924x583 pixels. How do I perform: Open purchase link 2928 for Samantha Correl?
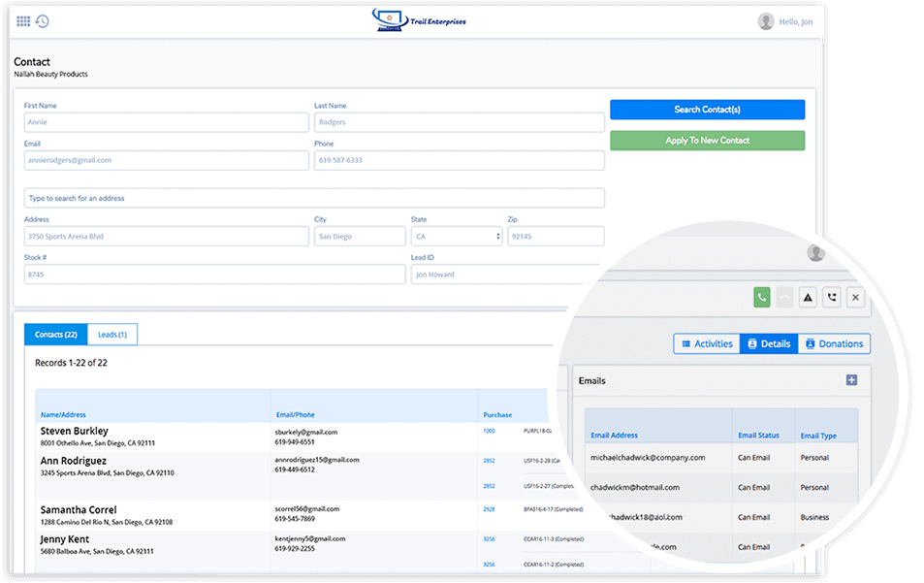pyautogui.click(x=489, y=509)
